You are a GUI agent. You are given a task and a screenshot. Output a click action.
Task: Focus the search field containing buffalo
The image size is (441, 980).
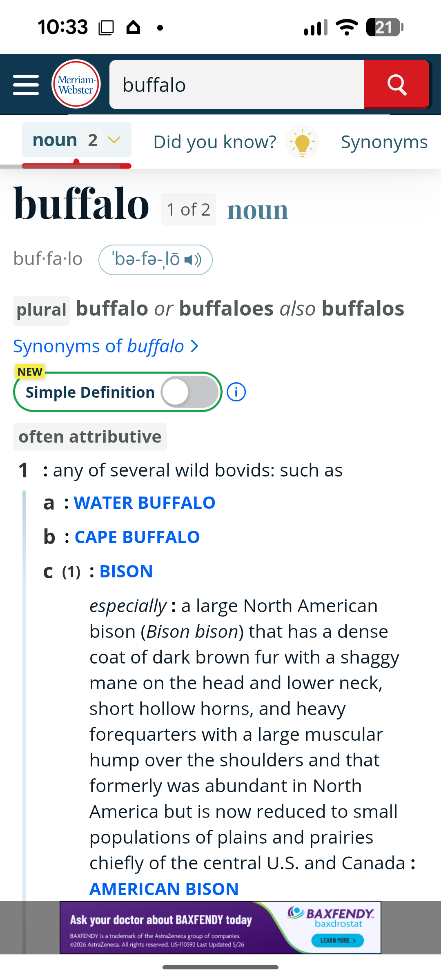click(237, 85)
